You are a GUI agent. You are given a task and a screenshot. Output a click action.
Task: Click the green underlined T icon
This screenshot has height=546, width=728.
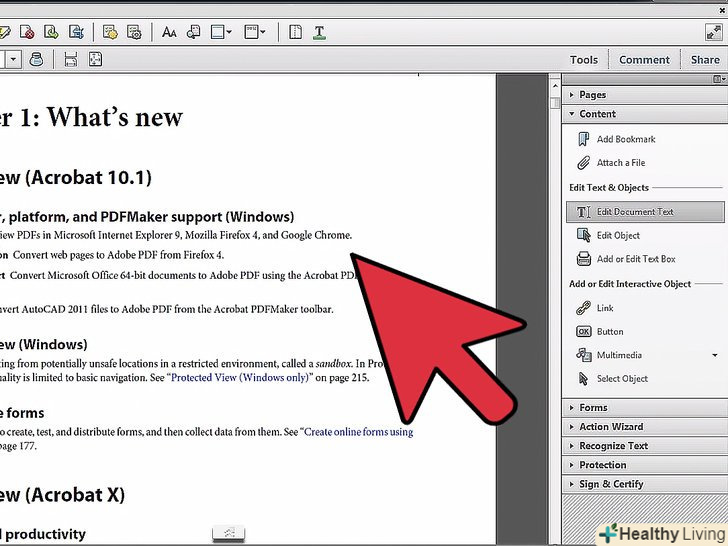pos(319,32)
